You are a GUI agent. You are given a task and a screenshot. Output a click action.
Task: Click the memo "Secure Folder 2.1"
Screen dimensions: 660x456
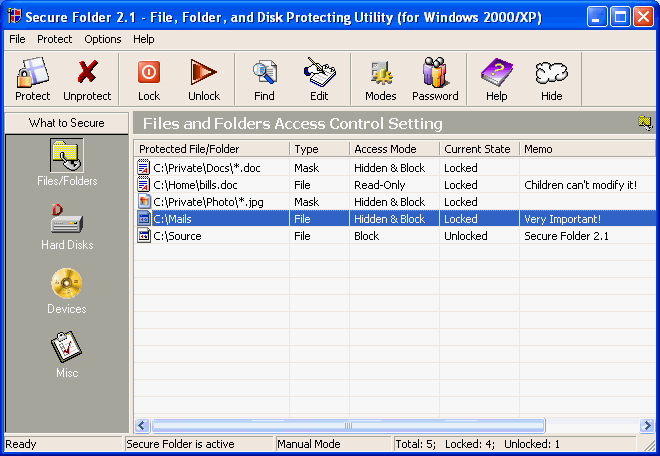pyautogui.click(x=566, y=236)
